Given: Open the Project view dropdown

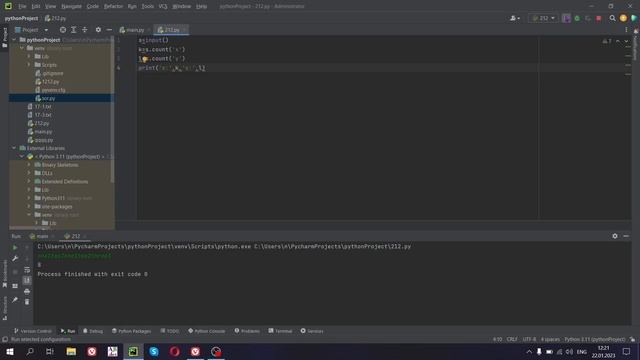Looking at the screenshot, I should (x=31, y=30).
